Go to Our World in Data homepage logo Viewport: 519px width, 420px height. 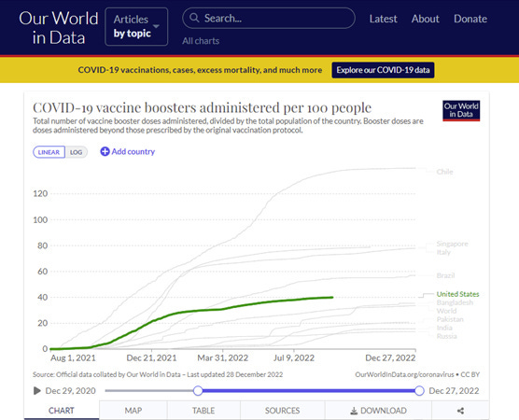(x=59, y=28)
